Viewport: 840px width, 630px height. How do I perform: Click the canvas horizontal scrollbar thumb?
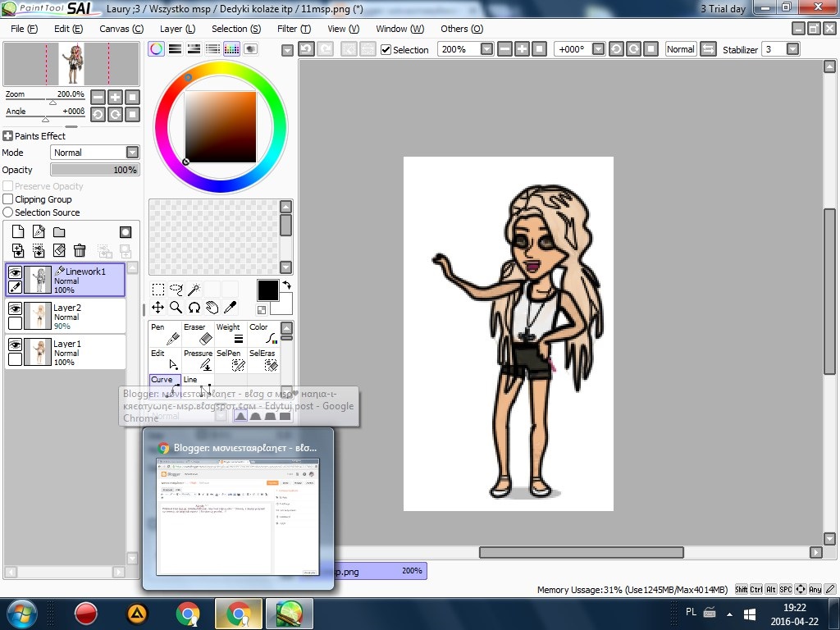(582, 552)
